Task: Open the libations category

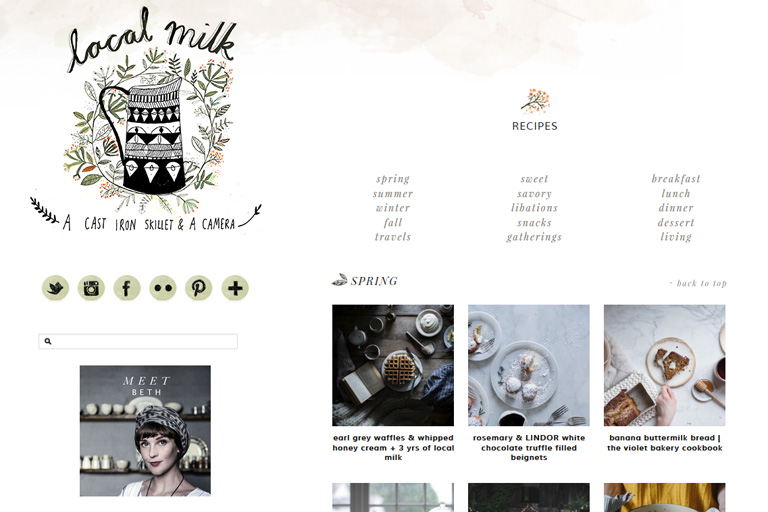Action: coord(534,208)
